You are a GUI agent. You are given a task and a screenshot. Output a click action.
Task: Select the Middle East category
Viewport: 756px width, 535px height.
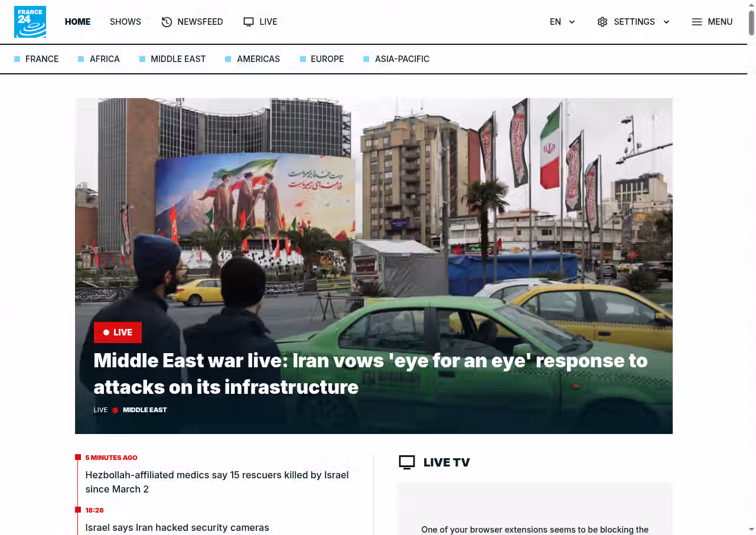(178, 59)
